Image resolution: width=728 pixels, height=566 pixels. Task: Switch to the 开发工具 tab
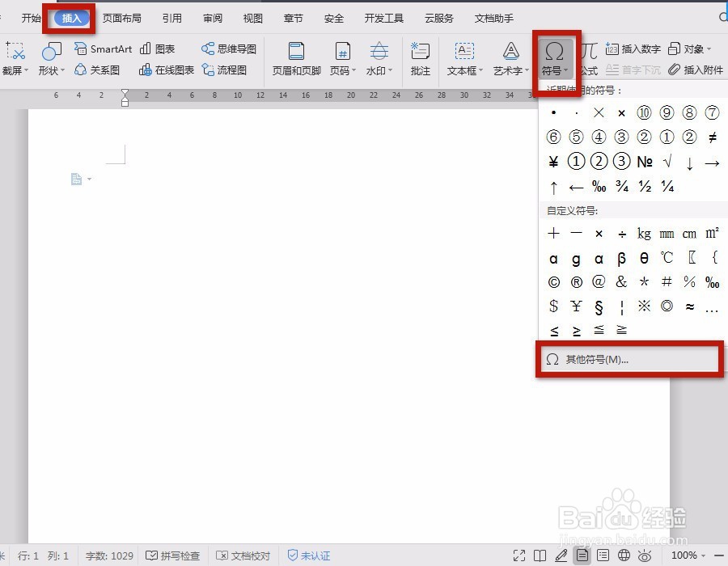tap(384, 18)
